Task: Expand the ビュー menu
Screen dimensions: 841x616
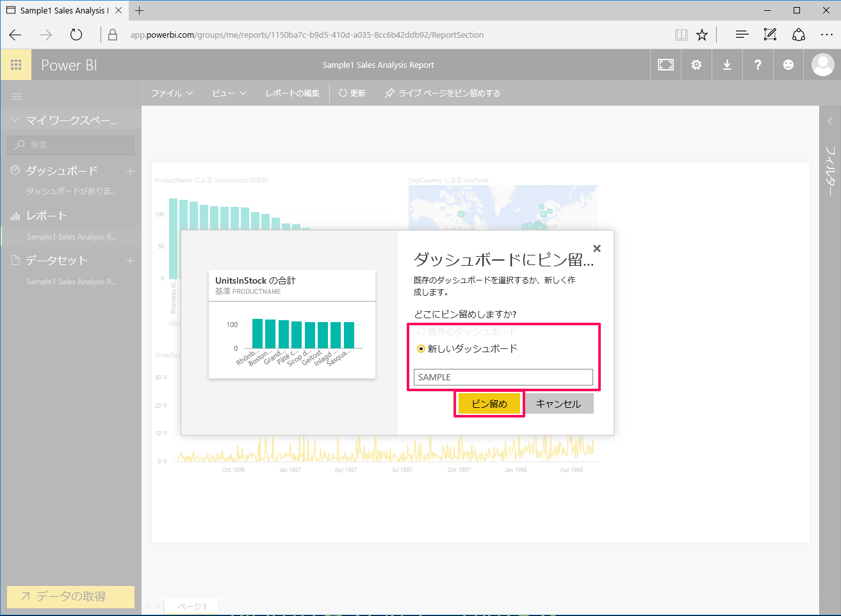Action: [x=229, y=93]
